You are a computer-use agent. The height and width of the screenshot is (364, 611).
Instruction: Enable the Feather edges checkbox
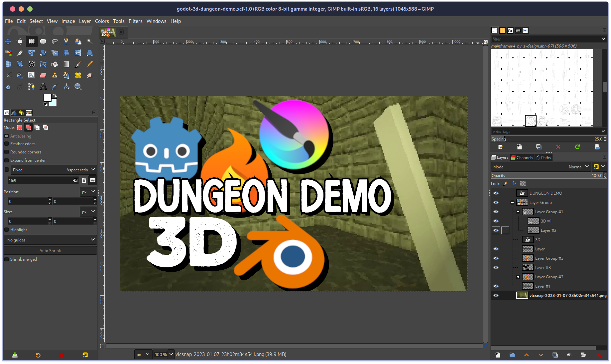pos(7,143)
